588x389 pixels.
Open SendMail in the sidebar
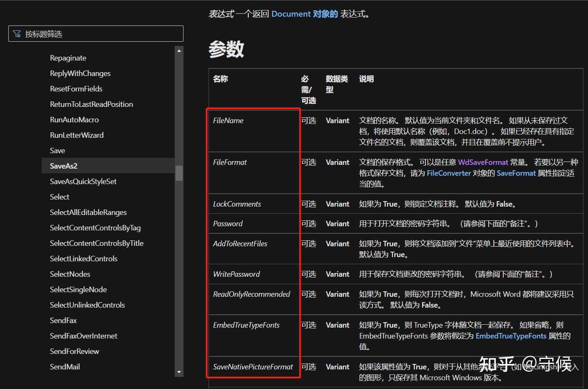click(x=65, y=367)
